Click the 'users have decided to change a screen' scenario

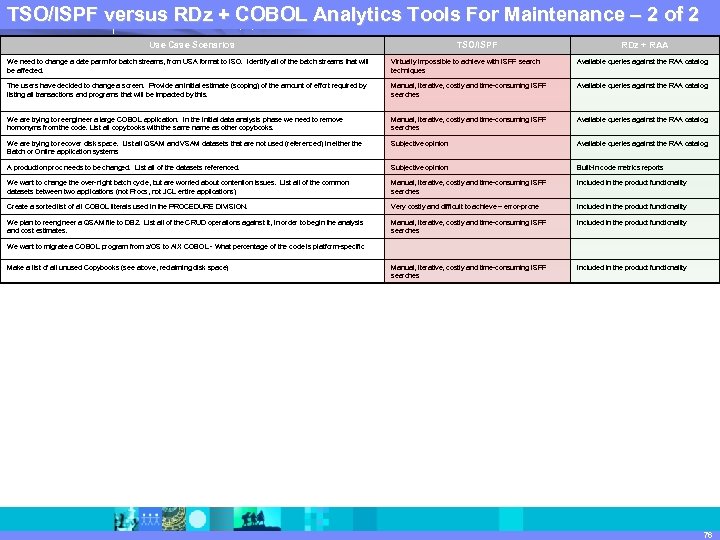(x=192, y=95)
